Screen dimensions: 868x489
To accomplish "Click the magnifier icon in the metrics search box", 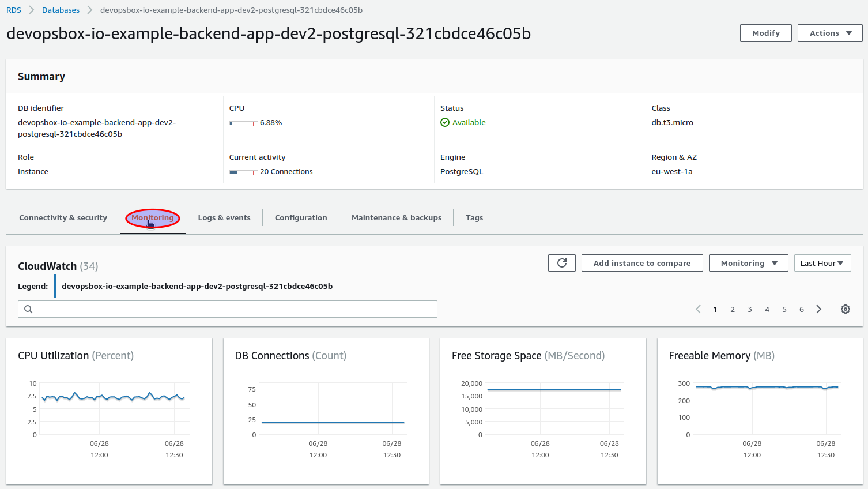I will 28,309.
